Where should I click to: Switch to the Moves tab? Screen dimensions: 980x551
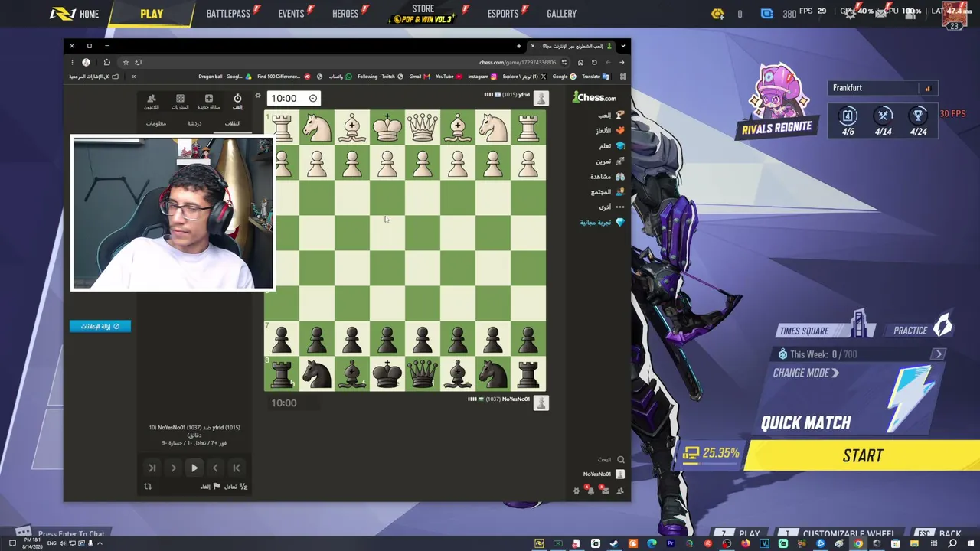(233, 123)
